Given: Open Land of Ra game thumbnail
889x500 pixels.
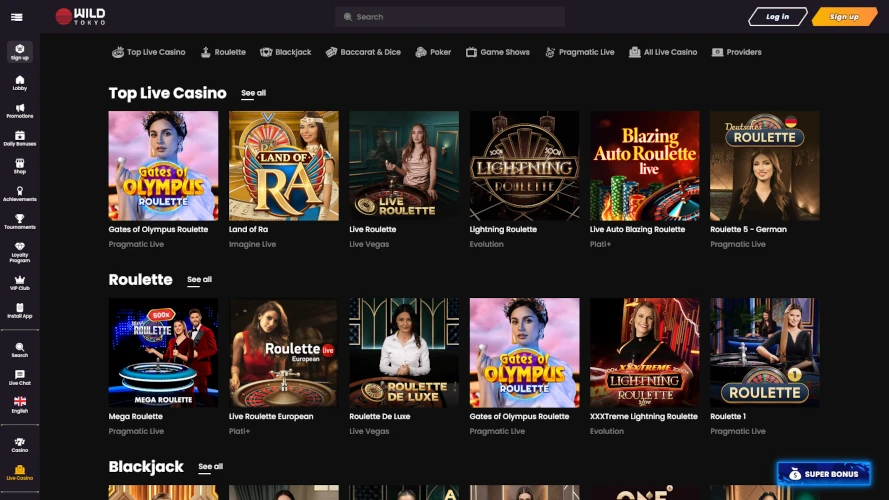Looking at the screenshot, I should tap(283, 166).
